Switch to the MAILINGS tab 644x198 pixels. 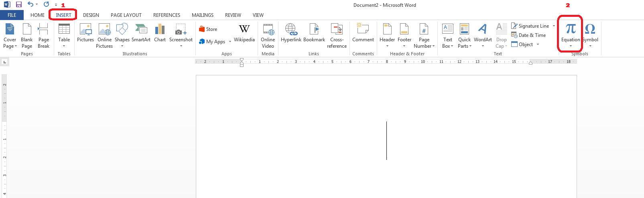pos(203,15)
